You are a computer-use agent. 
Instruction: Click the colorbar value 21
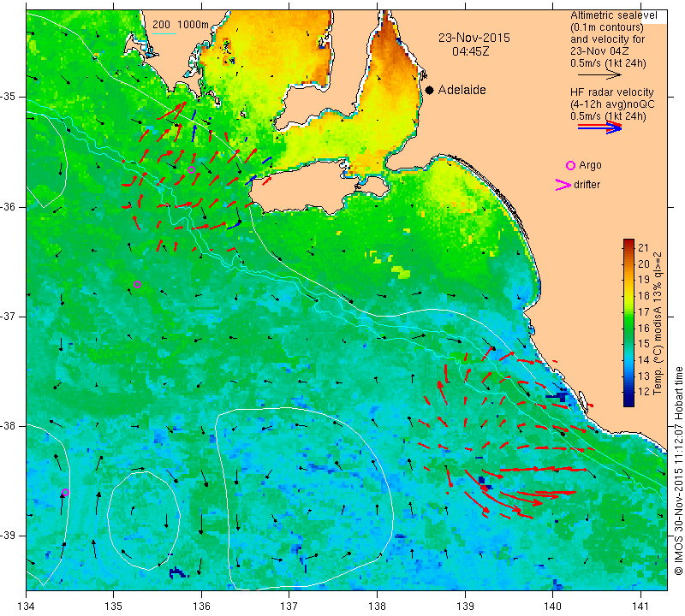(644, 248)
